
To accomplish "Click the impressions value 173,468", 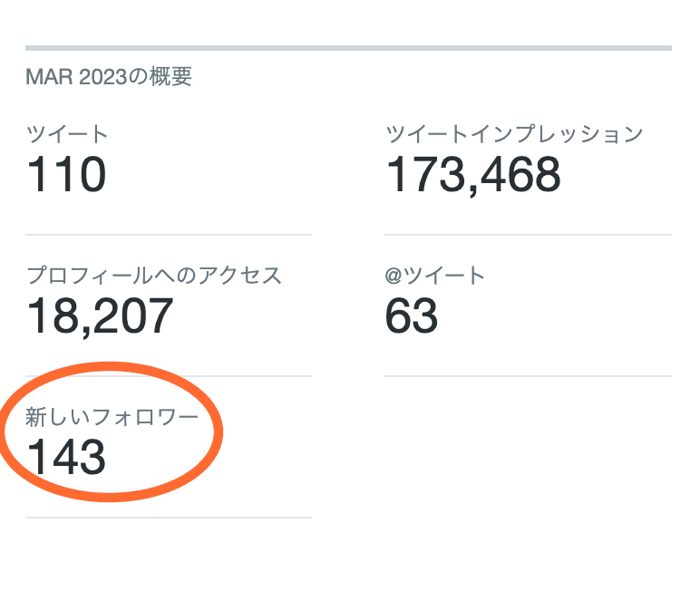I will [473, 174].
